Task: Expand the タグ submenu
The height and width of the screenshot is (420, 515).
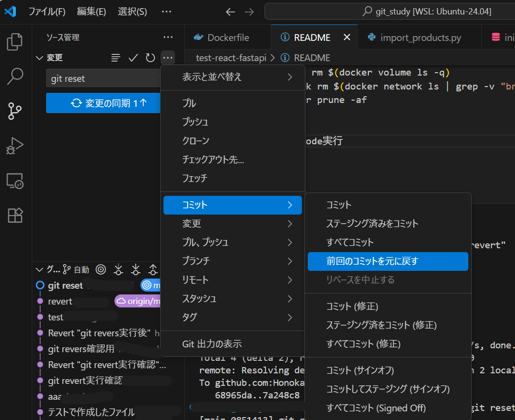Action: (x=233, y=318)
